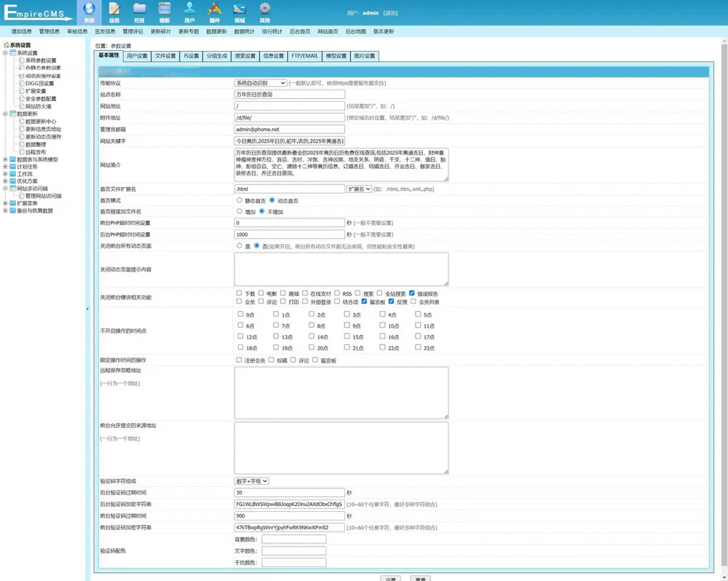This screenshot has width=728, height=581.
Task: Click the 退出 logout link
Action: (x=390, y=13)
